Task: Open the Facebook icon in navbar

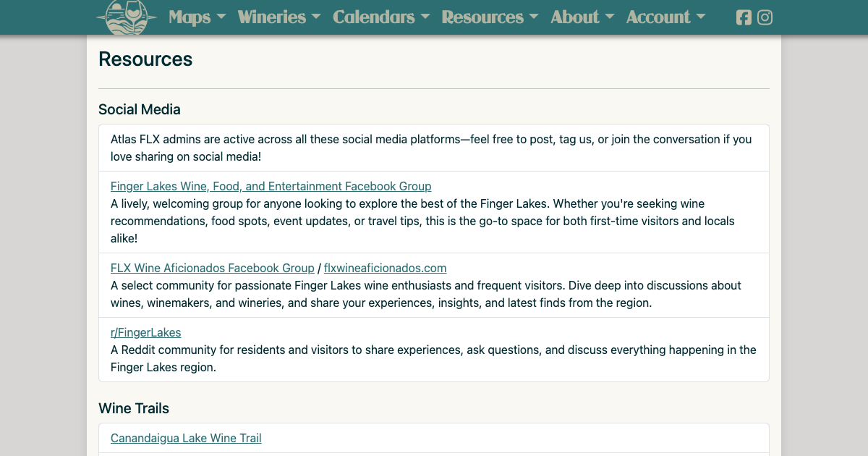Action: click(744, 17)
